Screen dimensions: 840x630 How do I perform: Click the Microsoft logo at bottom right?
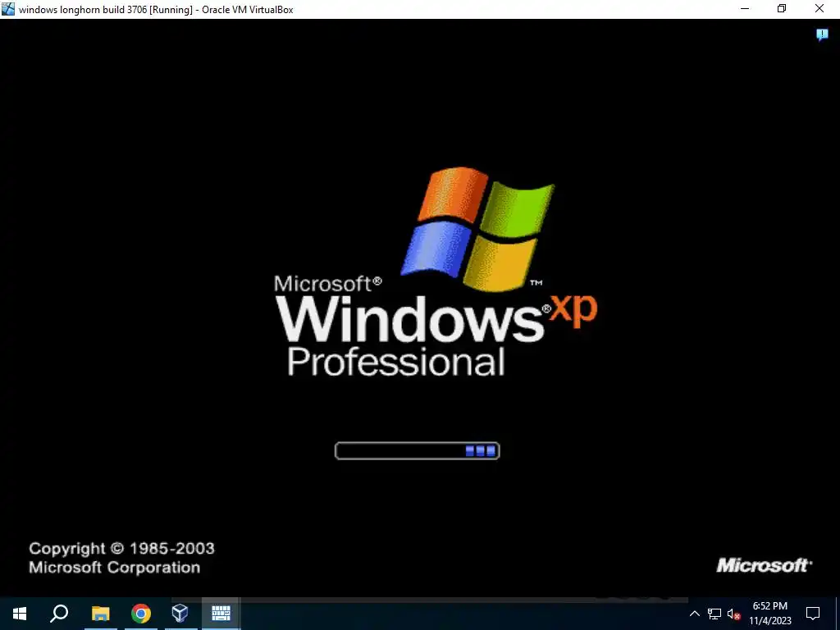pyautogui.click(x=764, y=565)
